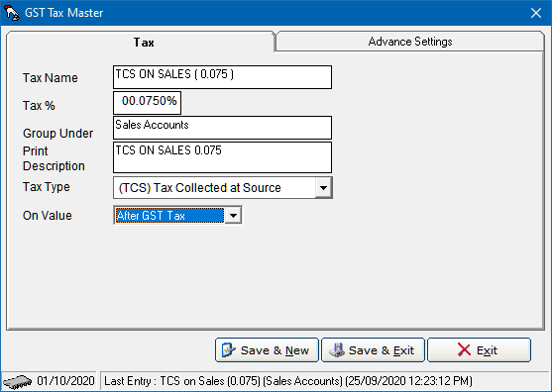Viewport: 552px width, 392px height.
Task: Click the Exit button label
Action: click(x=487, y=350)
